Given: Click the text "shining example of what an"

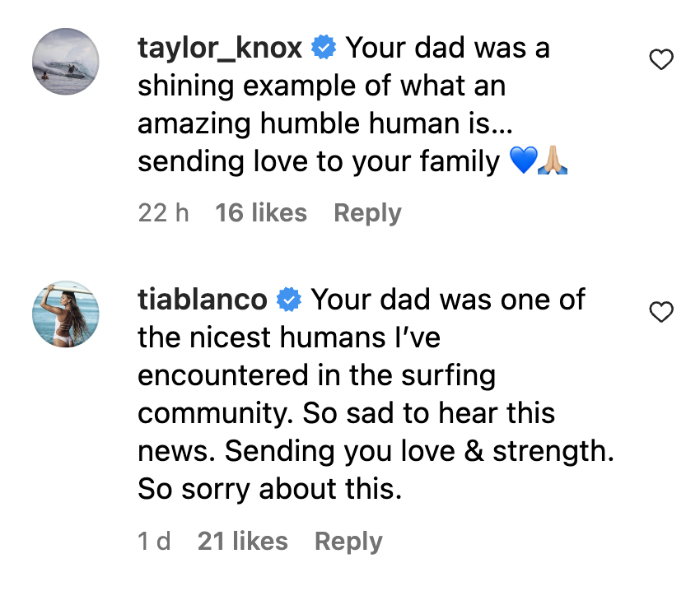Looking at the screenshot, I should tap(321, 86).
